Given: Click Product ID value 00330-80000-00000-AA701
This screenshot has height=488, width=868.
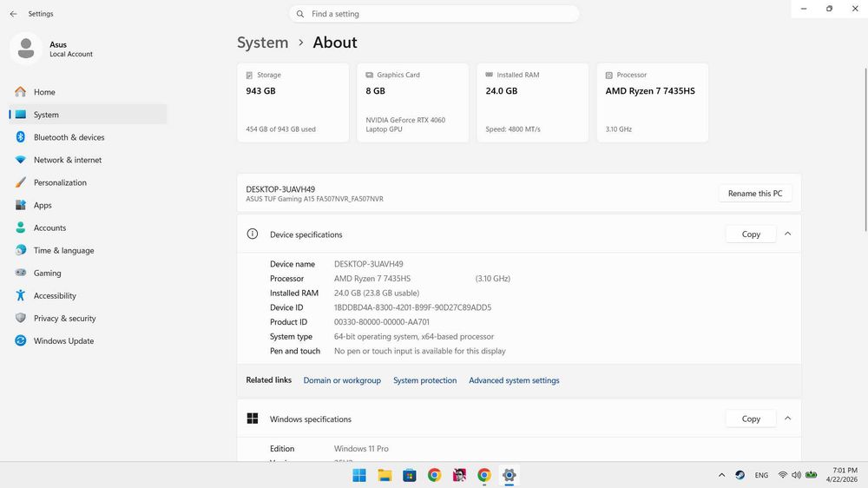Looking at the screenshot, I should click(x=381, y=322).
